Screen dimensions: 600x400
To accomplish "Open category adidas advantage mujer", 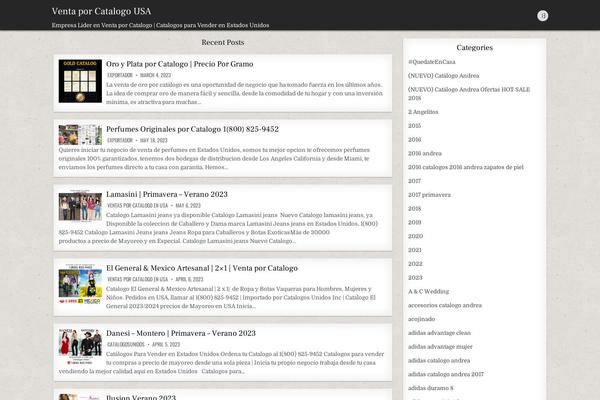I will point(440,346).
